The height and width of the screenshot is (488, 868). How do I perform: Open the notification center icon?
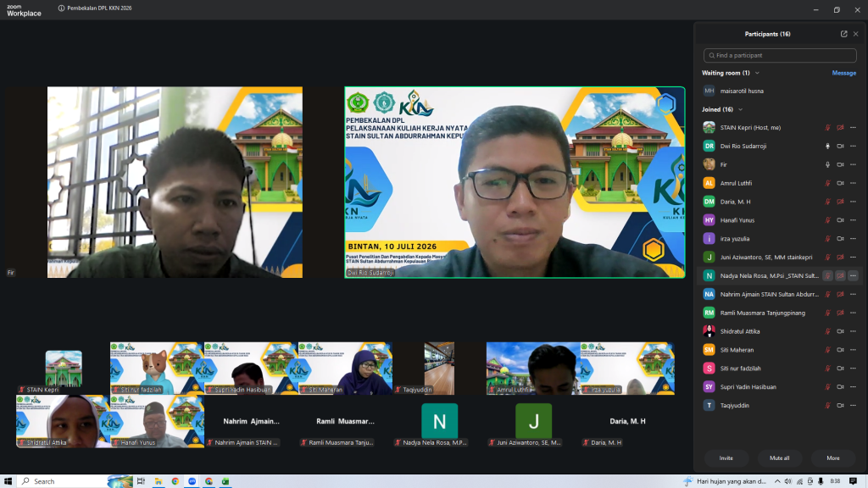[853, 481]
